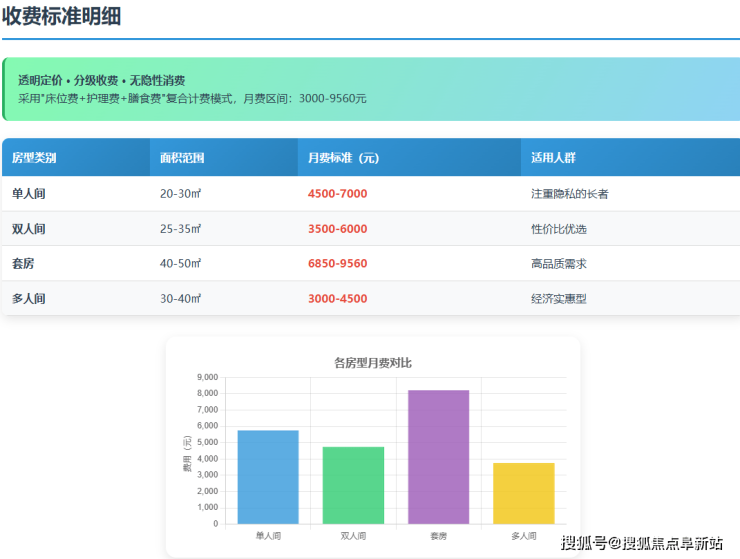Click the red 6850-9560 price
Screen dimensions: 740x559
(337, 264)
